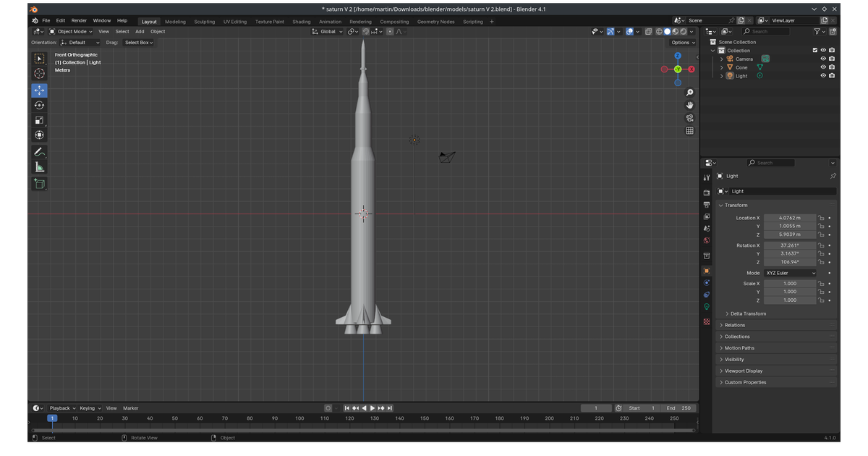Open the Rotation Mode dropdown showing XYZ Euler
This screenshot has height=456, width=868.
pyautogui.click(x=788, y=273)
